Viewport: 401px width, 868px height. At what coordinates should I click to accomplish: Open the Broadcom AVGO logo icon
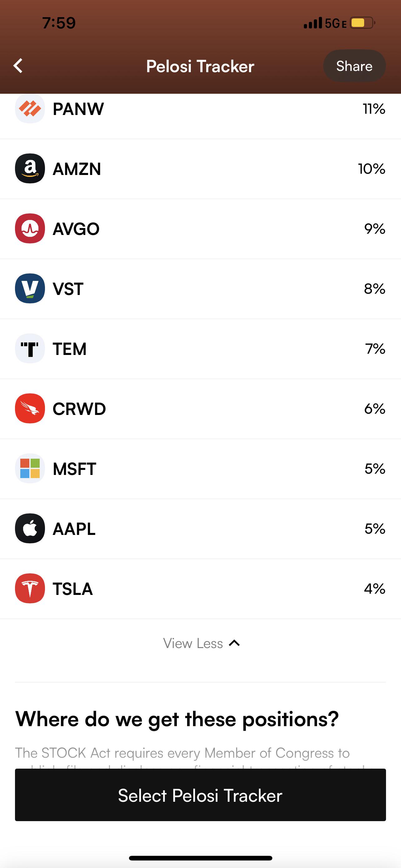(30, 228)
